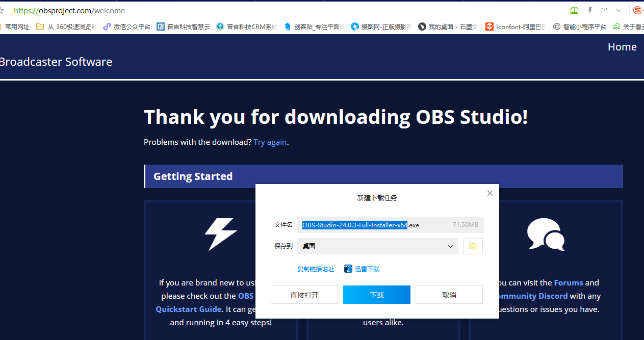Open the Iconfont-阿里巴巴 bookmark

(x=516, y=27)
